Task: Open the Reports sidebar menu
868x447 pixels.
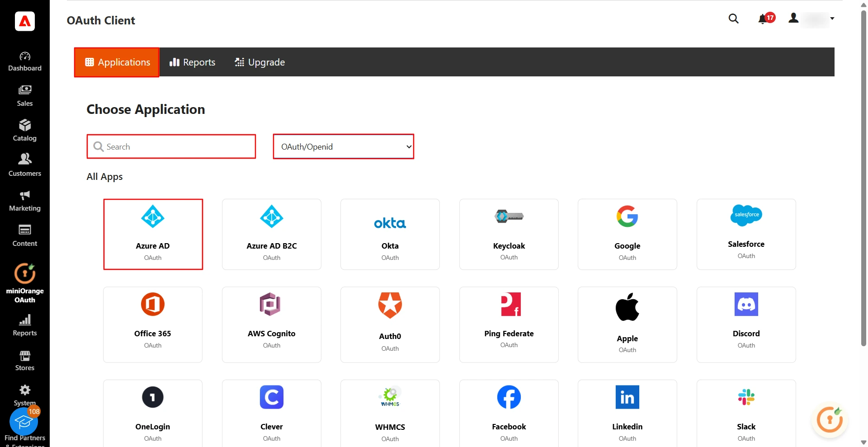Action: pos(25,326)
